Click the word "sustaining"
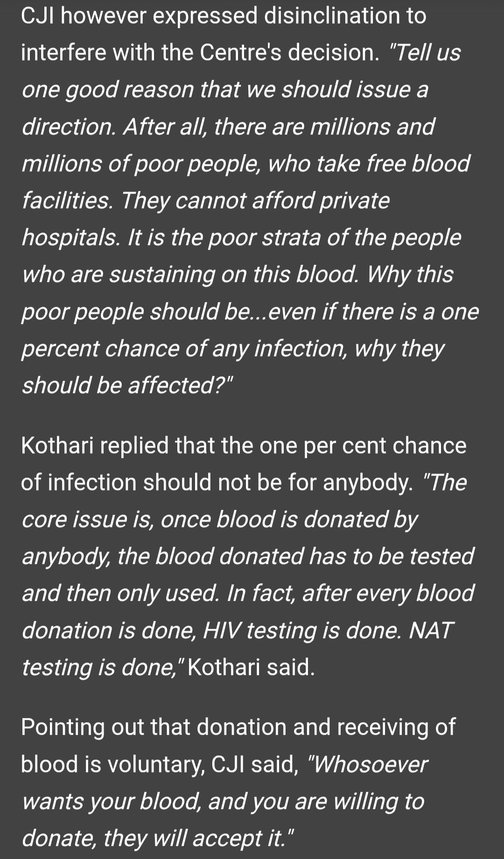 pyautogui.click(x=161, y=275)
